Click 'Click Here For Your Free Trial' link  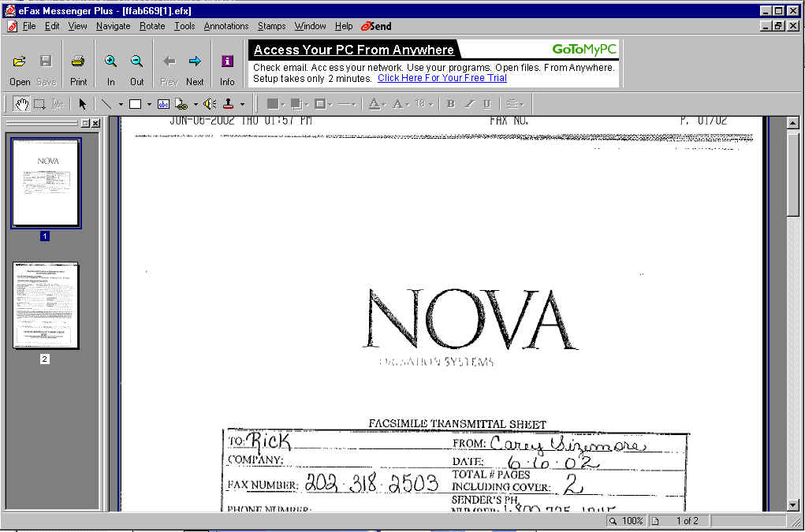442,78
